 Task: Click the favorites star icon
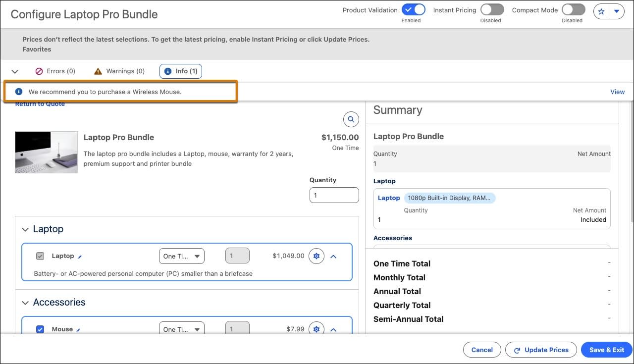[x=601, y=11]
